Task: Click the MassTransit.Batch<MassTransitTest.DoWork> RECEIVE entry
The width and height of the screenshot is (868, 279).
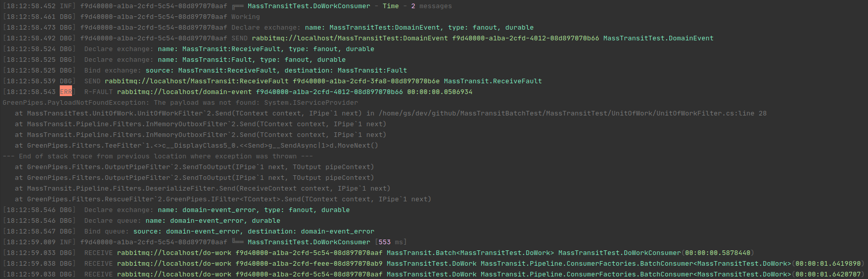Action: point(471,253)
